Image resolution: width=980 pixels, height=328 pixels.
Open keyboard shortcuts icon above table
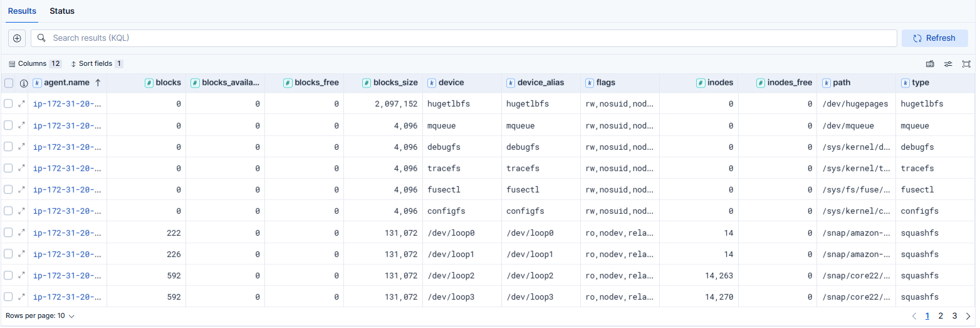point(930,64)
